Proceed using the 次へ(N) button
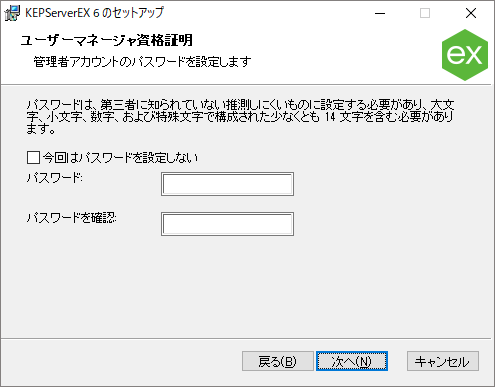This screenshot has width=495, height=387. click(x=352, y=361)
